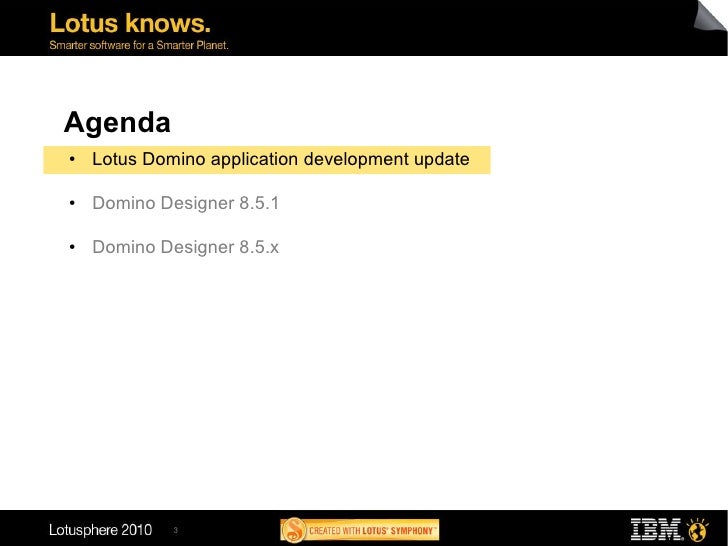This screenshot has width=728, height=546.
Task: Click 'Smarter software for a Smarter Planet.' tagline
Action: tap(139, 45)
